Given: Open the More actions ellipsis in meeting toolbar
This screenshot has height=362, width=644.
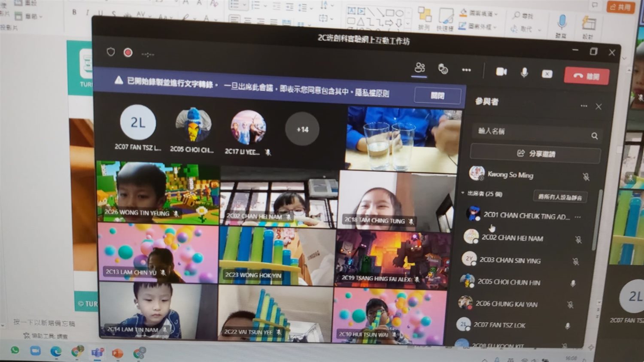Looking at the screenshot, I should click(466, 70).
